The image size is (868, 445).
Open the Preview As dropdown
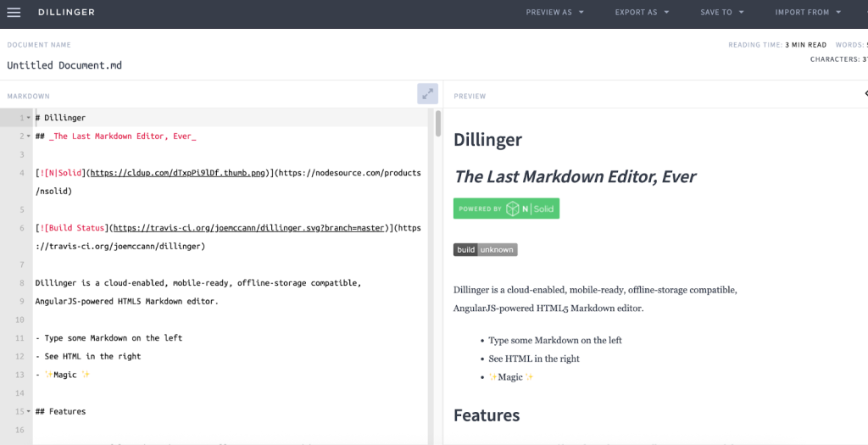point(554,13)
